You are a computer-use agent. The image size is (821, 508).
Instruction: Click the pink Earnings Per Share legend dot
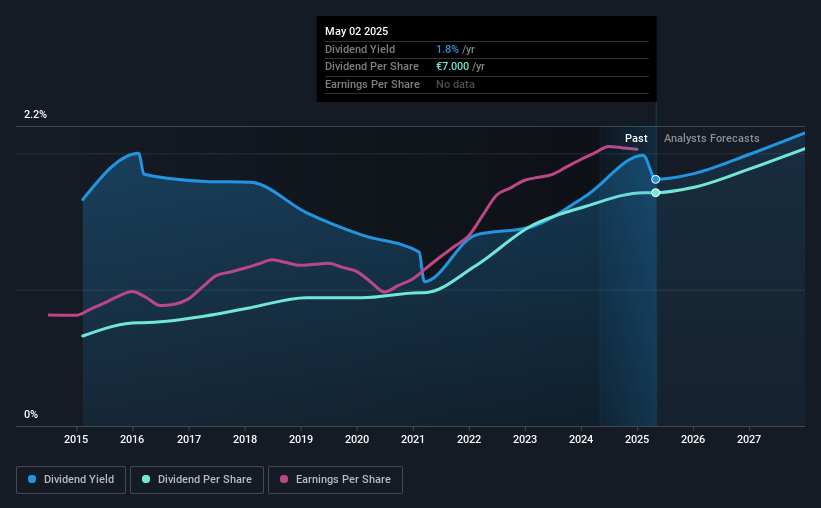coord(284,479)
